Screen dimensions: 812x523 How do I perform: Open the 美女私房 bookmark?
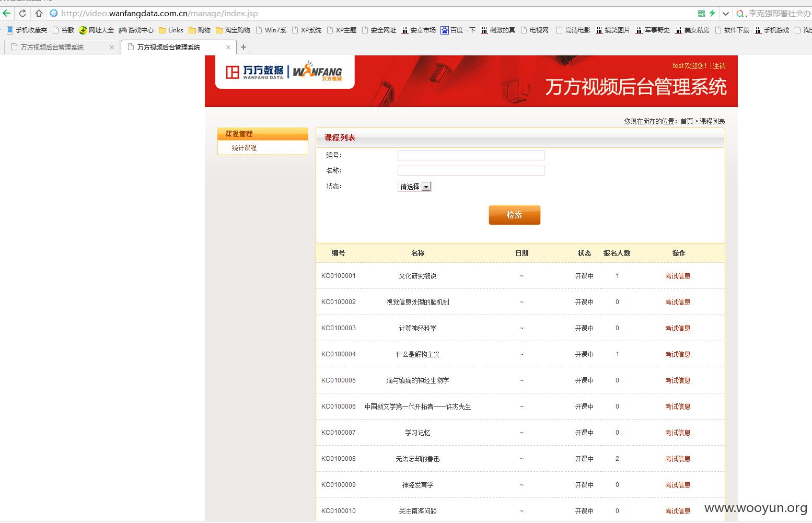coord(692,30)
